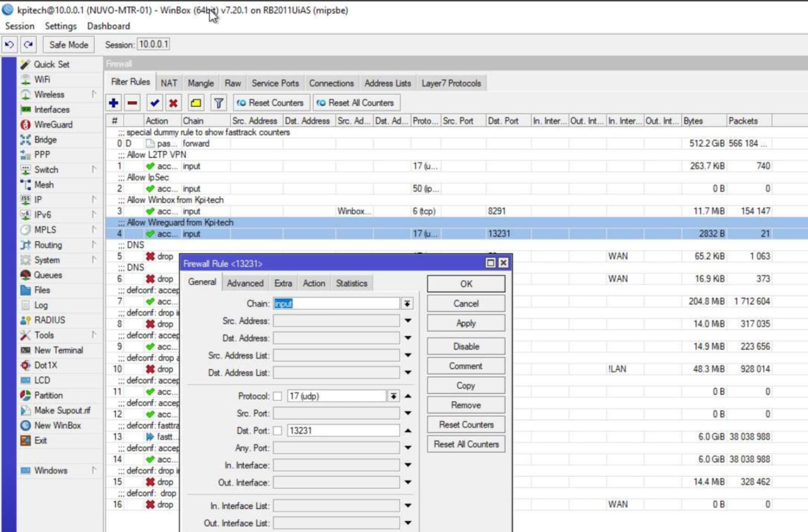Screen dimensions: 808x532
Task: Open the Statistics tab in rule dialog
Action: 352,283
